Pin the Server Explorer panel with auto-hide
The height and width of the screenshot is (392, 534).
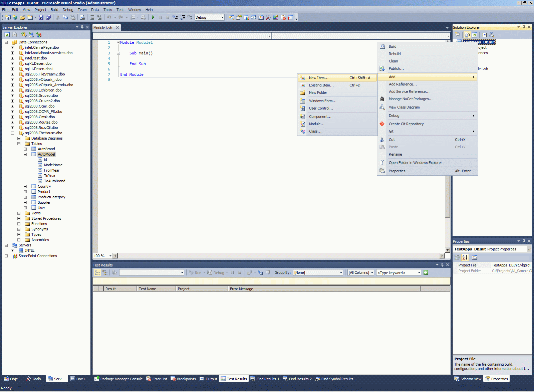[x=82, y=27]
